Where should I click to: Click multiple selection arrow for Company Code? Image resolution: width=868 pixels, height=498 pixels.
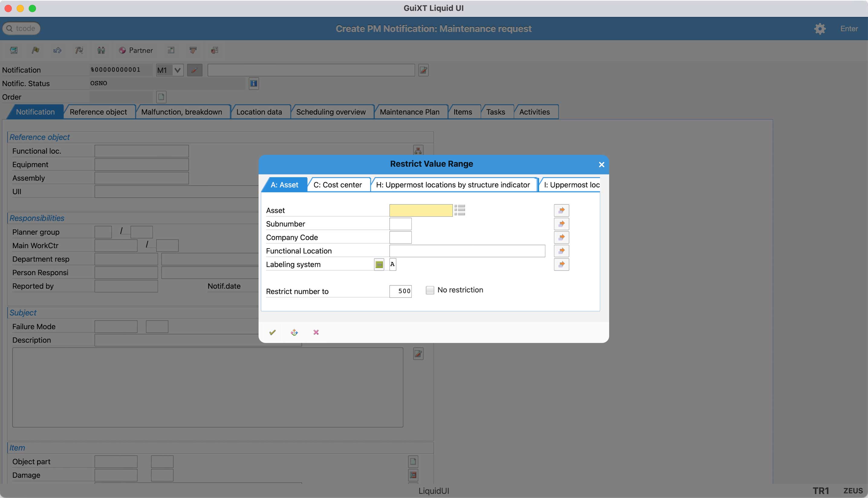[x=561, y=237]
